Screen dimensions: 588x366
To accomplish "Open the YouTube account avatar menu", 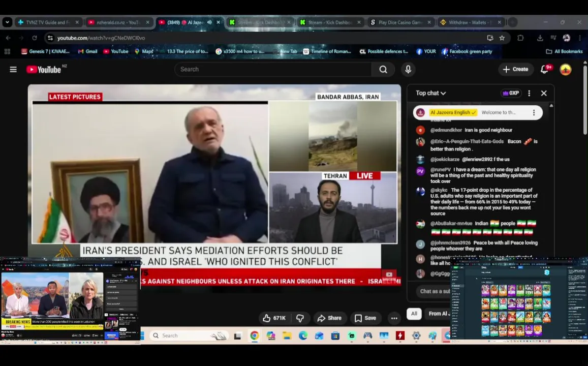I will tap(566, 69).
